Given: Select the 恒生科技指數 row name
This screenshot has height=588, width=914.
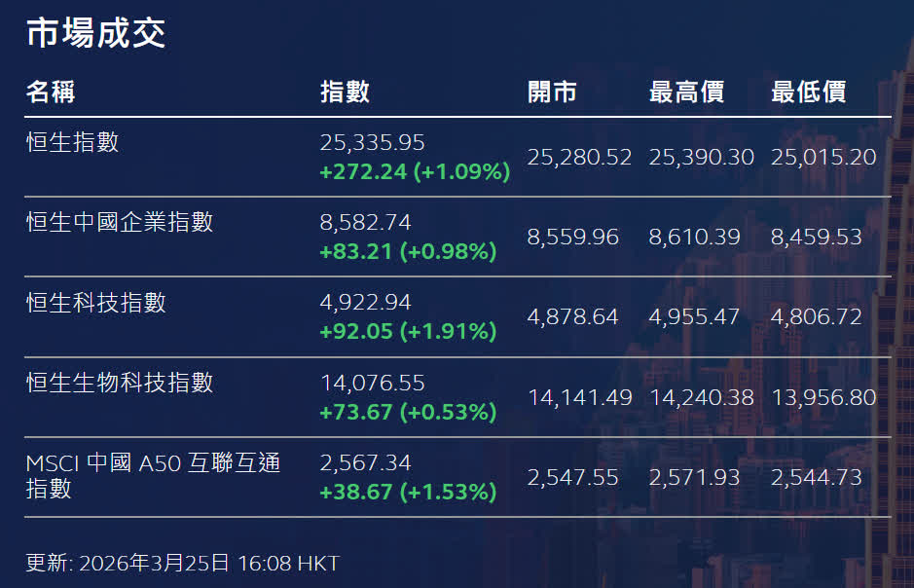Looking at the screenshot, I should click(x=95, y=303).
